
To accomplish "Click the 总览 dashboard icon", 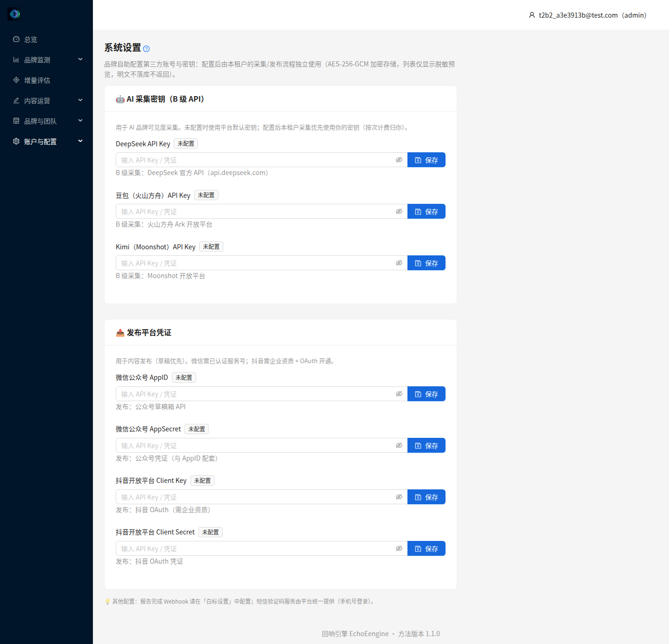I will click(x=16, y=39).
